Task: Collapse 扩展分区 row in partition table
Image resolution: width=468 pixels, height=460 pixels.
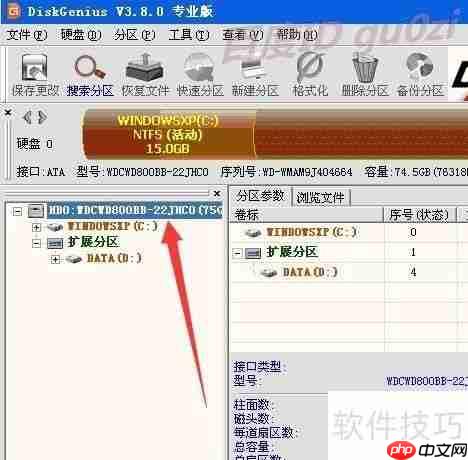Action: point(237,253)
